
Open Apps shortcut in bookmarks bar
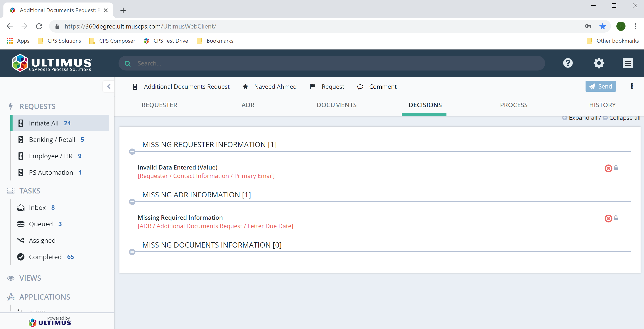click(18, 41)
